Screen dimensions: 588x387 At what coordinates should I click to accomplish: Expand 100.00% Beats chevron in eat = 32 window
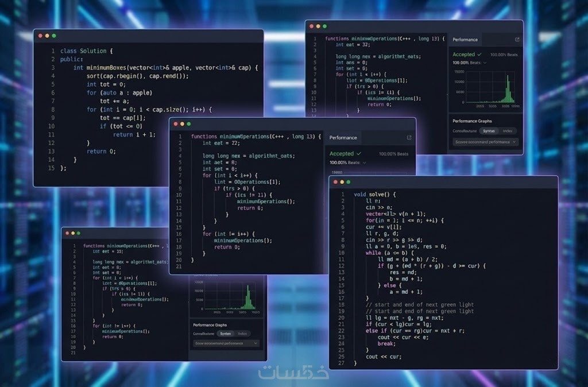click(485, 63)
